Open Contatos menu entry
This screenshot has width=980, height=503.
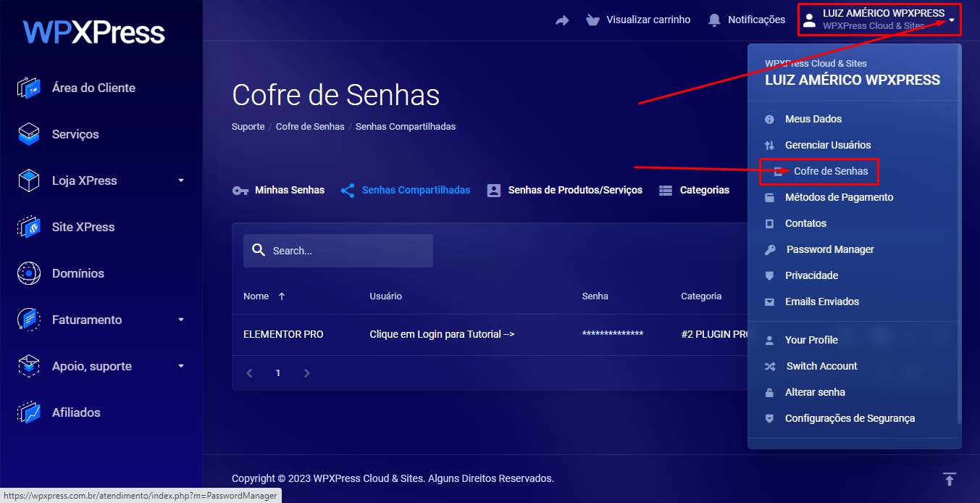[805, 223]
